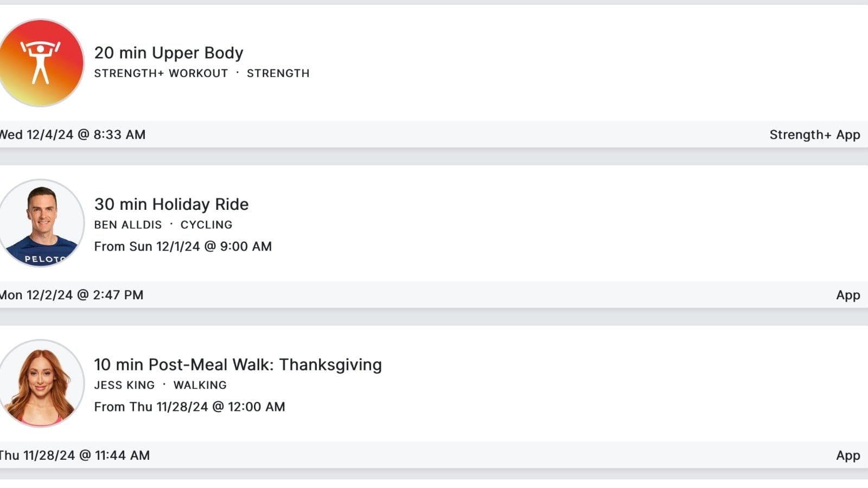Image resolution: width=868 pixels, height=488 pixels.
Task: Select the STRENGTH+ WORKOUT label
Action: [161, 73]
